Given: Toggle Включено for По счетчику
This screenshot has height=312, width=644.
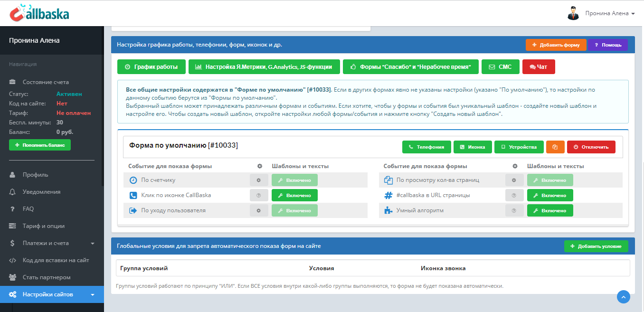Looking at the screenshot, I should (x=294, y=180).
